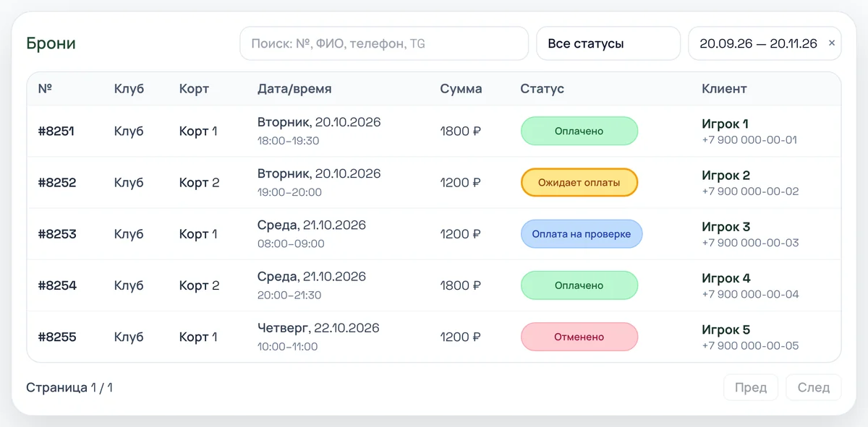This screenshot has height=427, width=868.
Task: Click the Отменено status badge
Action: point(579,337)
